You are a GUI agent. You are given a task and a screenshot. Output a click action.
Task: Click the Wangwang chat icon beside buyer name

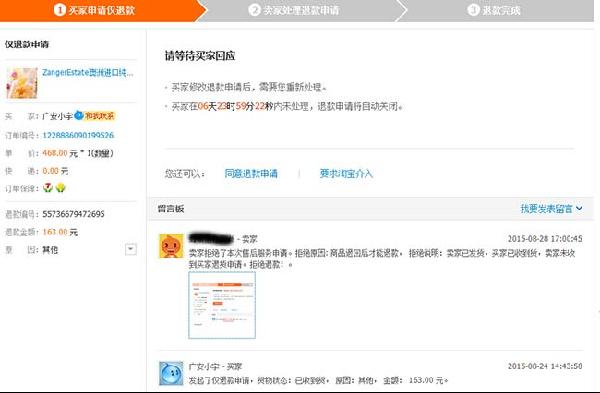78,115
